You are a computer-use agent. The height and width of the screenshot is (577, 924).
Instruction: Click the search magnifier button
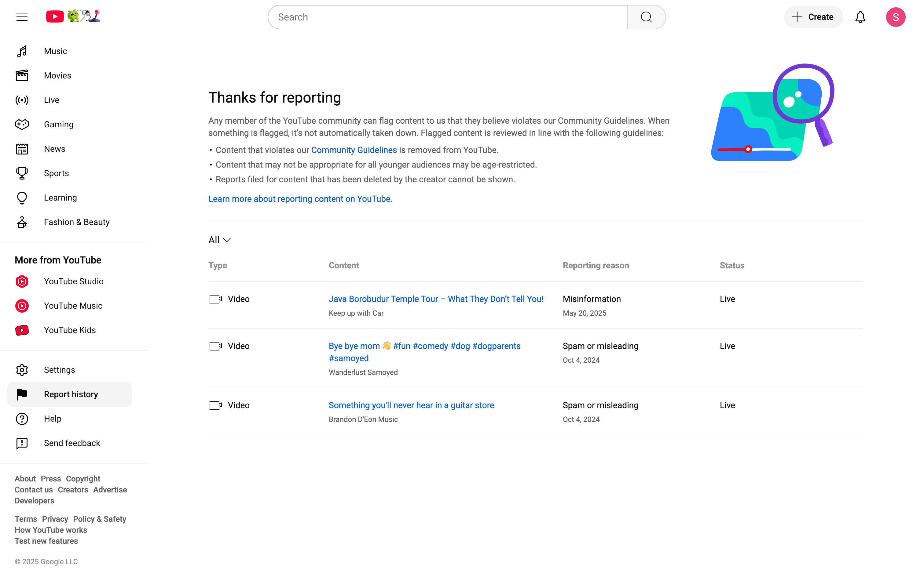646,17
